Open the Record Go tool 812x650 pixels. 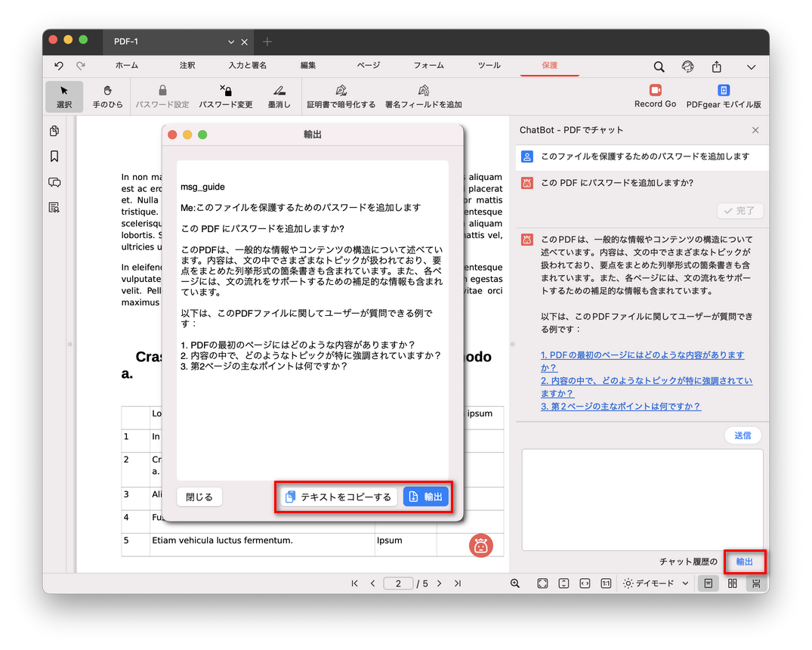point(655,96)
